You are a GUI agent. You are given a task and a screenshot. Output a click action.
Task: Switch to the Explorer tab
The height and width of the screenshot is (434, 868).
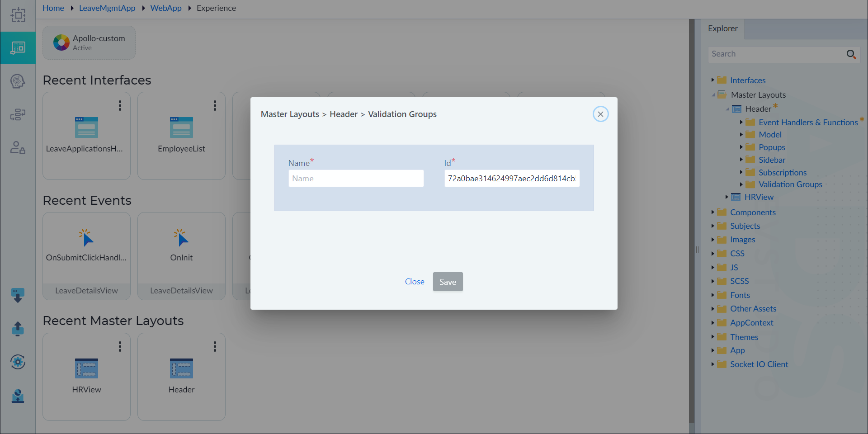pos(722,28)
